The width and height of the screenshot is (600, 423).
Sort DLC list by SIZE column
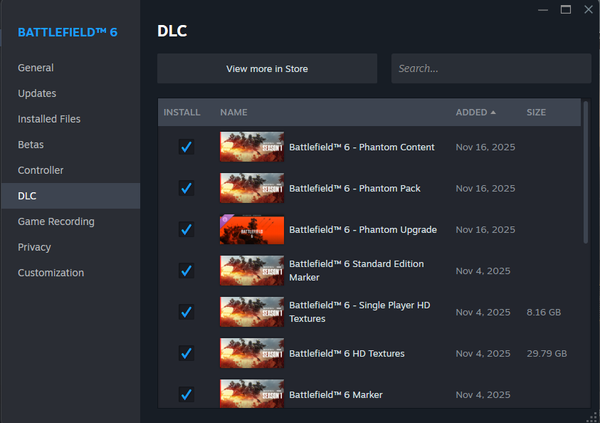tap(536, 112)
